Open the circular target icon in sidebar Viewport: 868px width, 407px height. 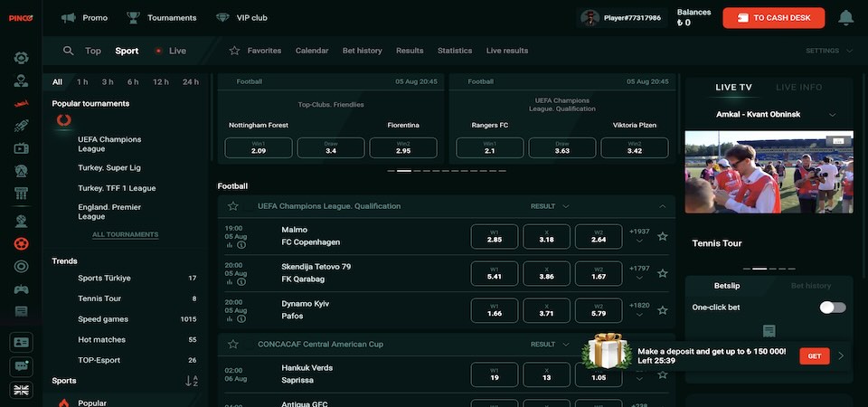point(21,266)
